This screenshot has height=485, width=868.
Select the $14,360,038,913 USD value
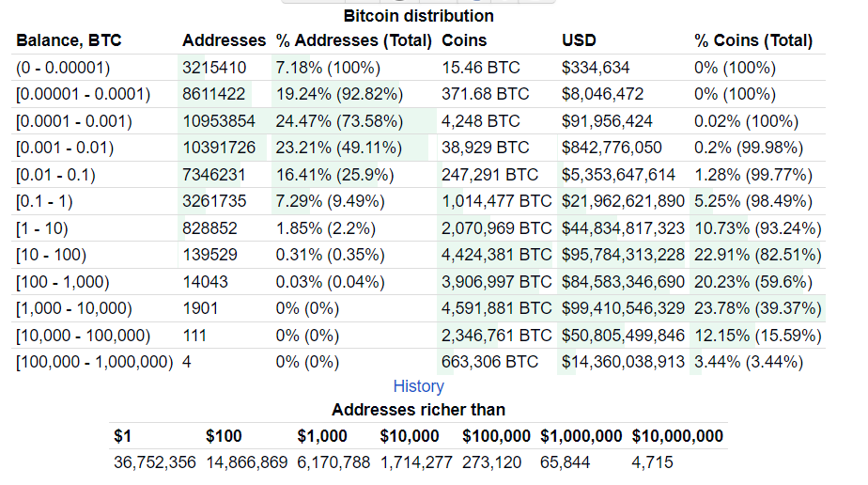pyautogui.click(x=623, y=362)
